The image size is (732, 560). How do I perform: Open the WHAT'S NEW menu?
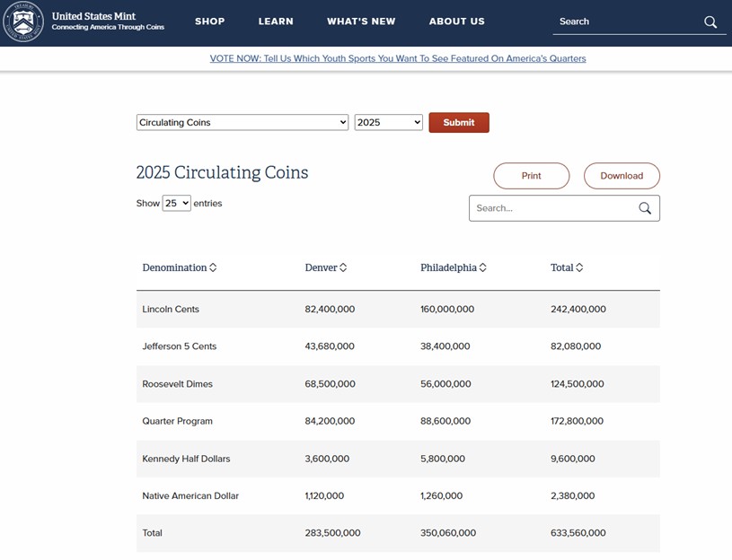[361, 22]
